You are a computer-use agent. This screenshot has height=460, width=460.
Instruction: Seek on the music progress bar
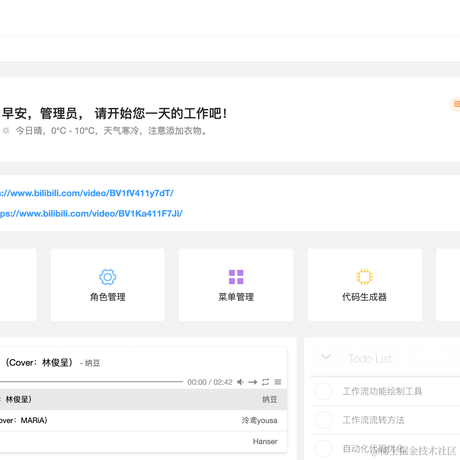[91, 382]
